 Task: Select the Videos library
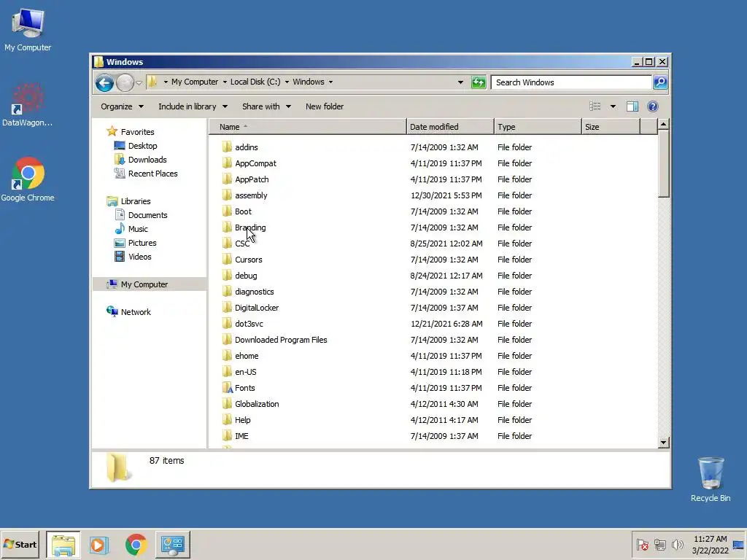[139, 257]
